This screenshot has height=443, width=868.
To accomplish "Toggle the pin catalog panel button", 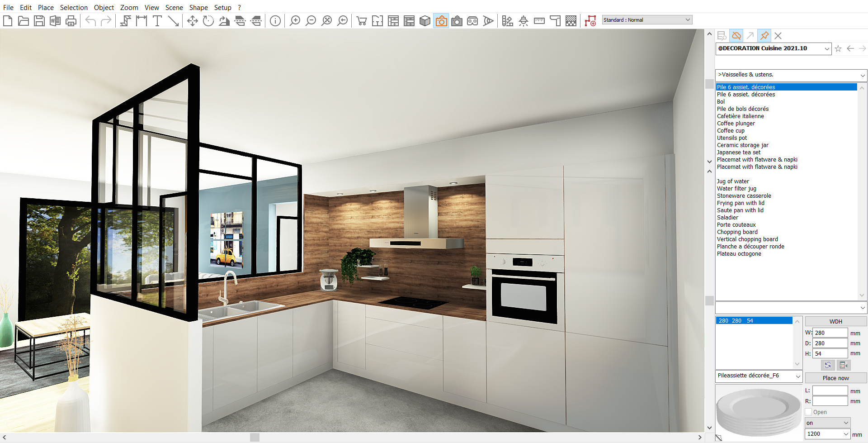I will click(764, 35).
